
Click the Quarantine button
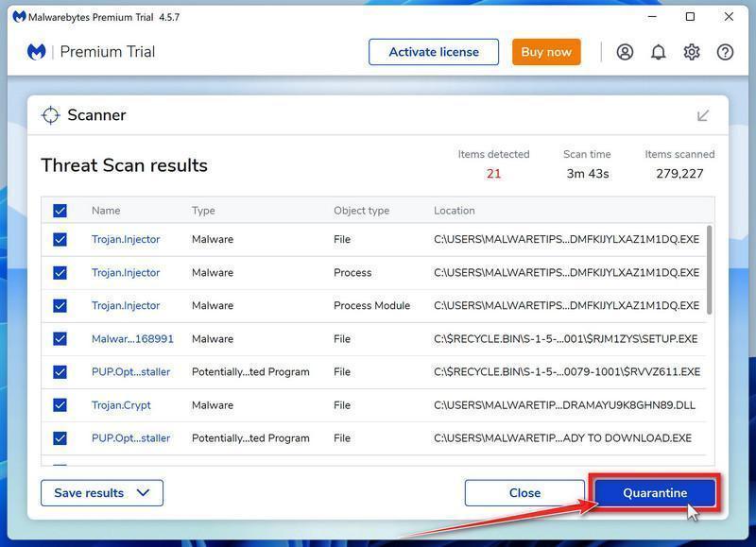655,493
